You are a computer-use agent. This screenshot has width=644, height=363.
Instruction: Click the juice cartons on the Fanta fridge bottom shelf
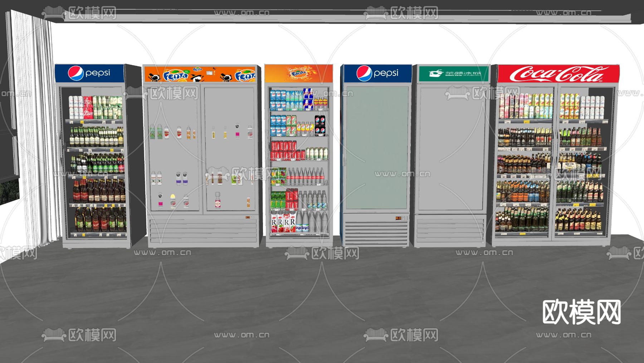pyautogui.click(x=283, y=222)
